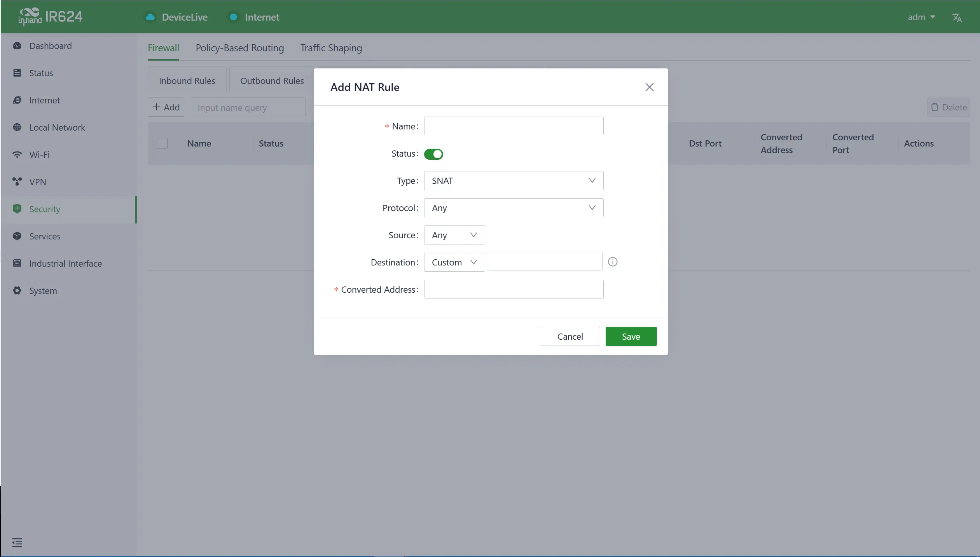This screenshot has height=557, width=980.
Task: Focus the Destination custom address field
Action: 544,262
